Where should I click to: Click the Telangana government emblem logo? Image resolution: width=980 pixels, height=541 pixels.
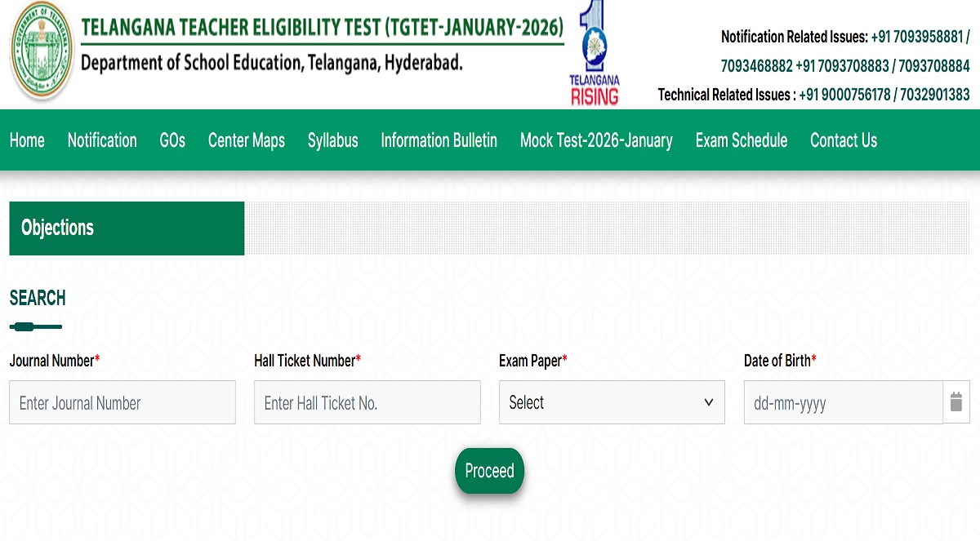tap(42, 51)
